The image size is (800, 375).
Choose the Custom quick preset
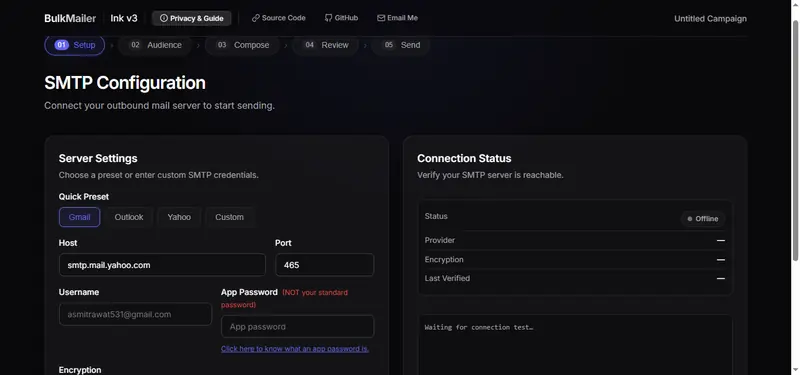coord(229,217)
